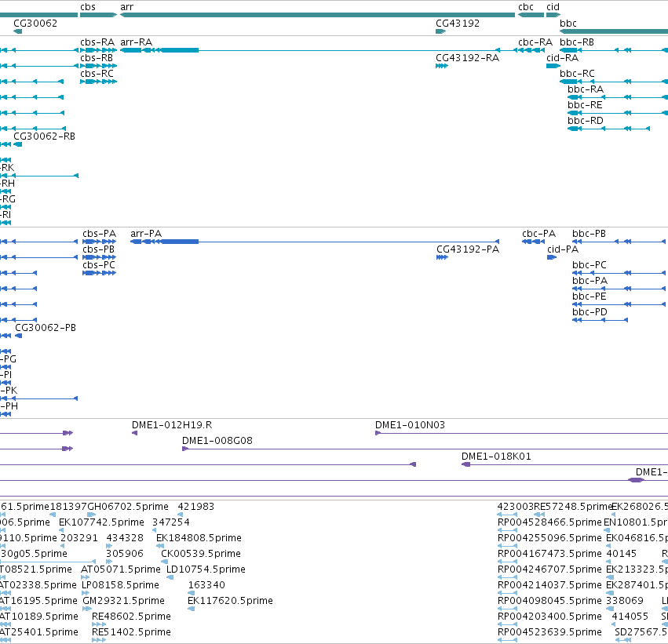Click the EK107742.5prime EST label
The height and width of the screenshot is (644, 668).
pos(101,522)
